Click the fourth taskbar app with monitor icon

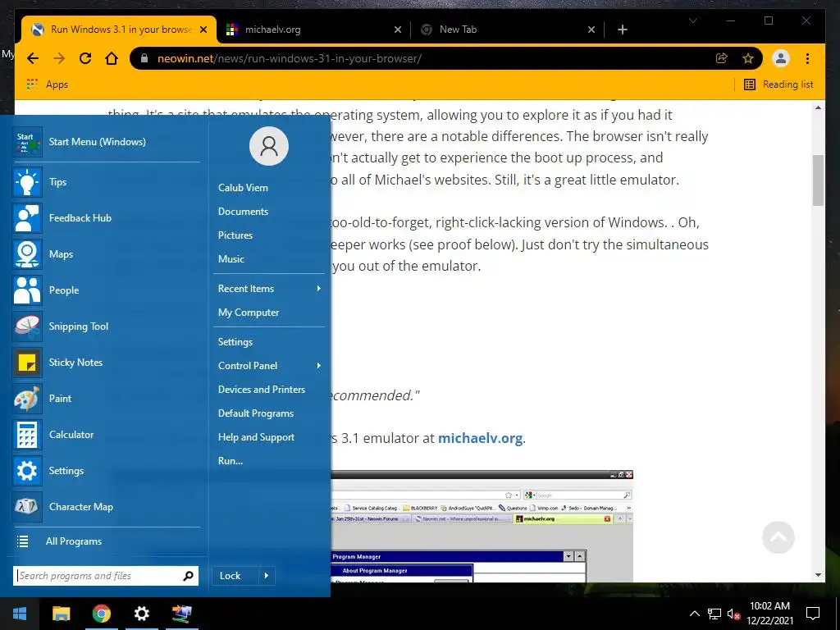181,614
